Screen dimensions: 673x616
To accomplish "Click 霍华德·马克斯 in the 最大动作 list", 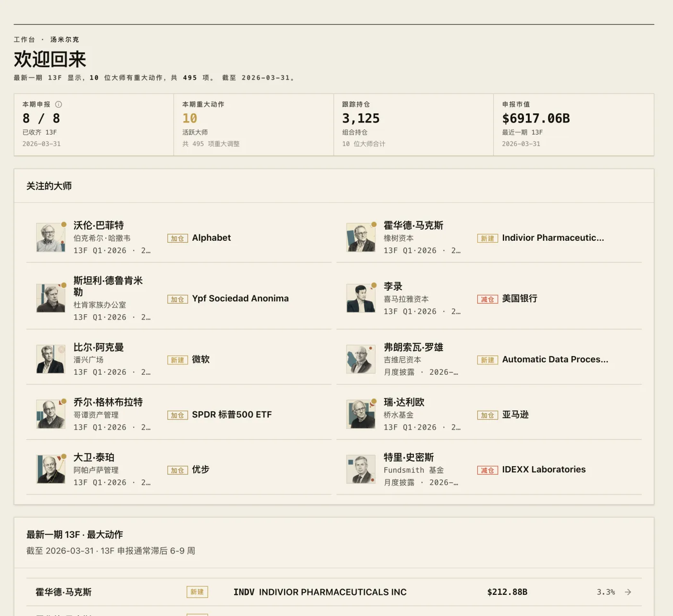I will click(x=63, y=592).
